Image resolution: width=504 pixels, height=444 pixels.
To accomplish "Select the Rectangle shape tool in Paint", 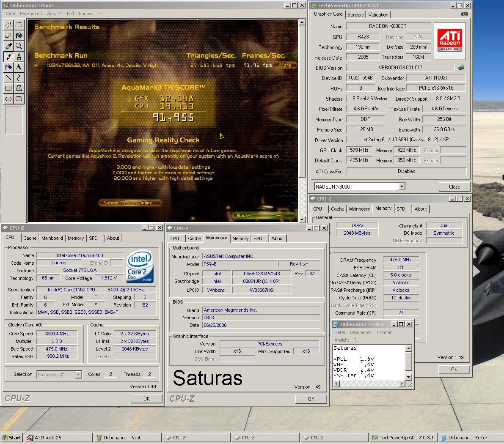I will pyautogui.click(x=9, y=88).
